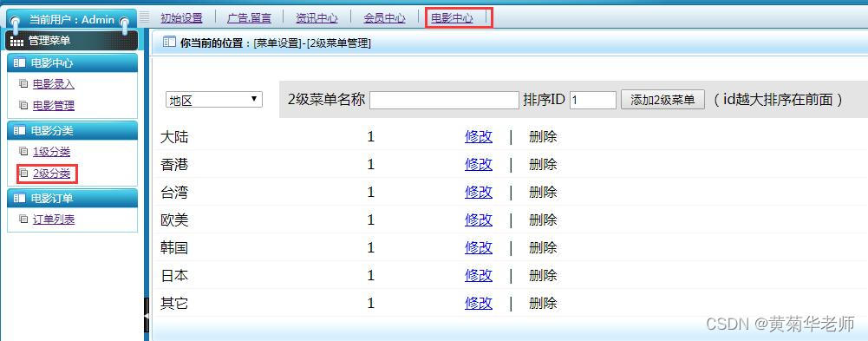Click the sort ID value in 大陆 row
Image resolution: width=868 pixels, height=341 pixels.
coord(371,136)
